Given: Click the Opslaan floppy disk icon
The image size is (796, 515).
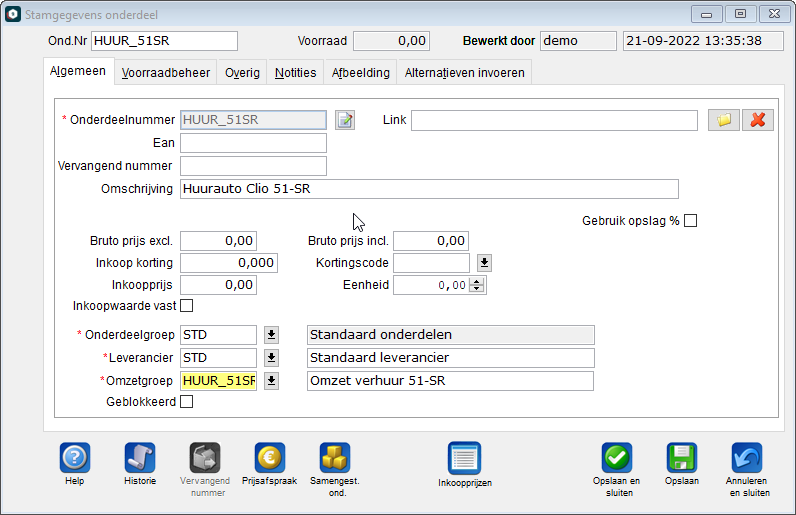Looking at the screenshot, I should [x=682, y=458].
